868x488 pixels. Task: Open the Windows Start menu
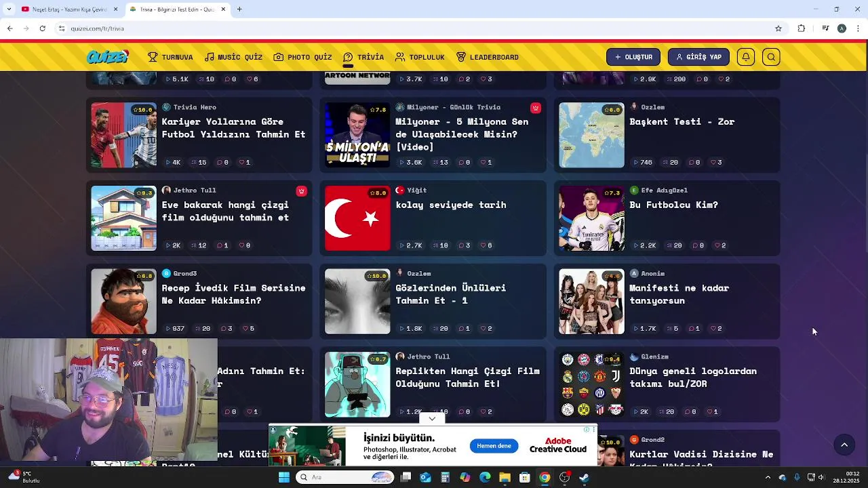click(x=284, y=477)
